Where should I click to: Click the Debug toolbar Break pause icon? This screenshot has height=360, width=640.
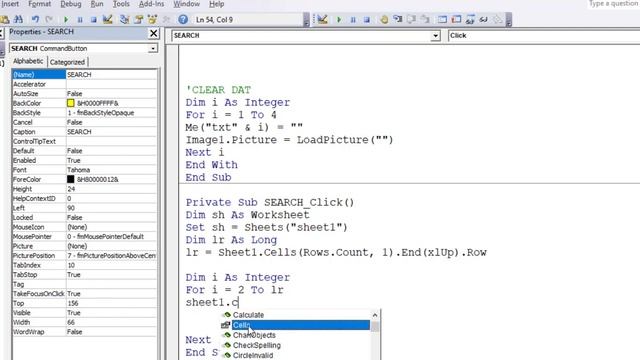coord(353,19)
